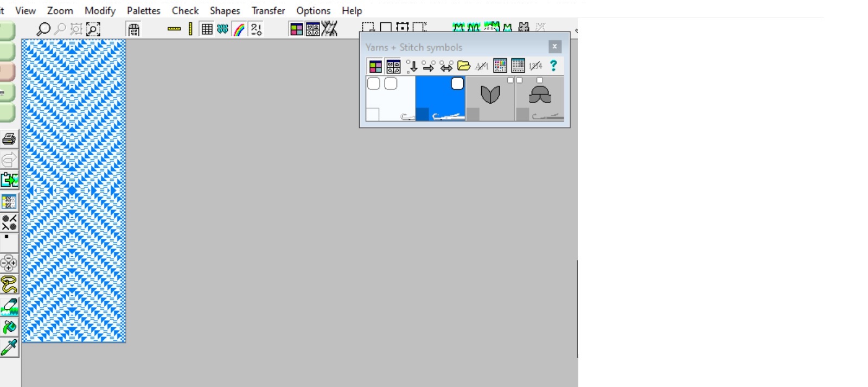Click the colored grid icon in Yarns panel

[x=500, y=66]
